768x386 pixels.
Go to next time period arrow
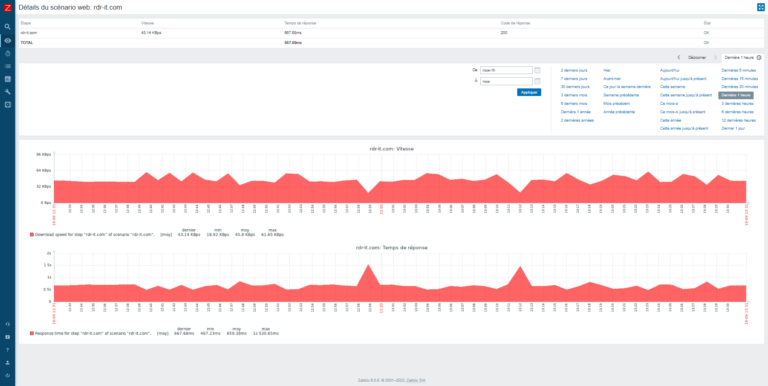click(715, 57)
